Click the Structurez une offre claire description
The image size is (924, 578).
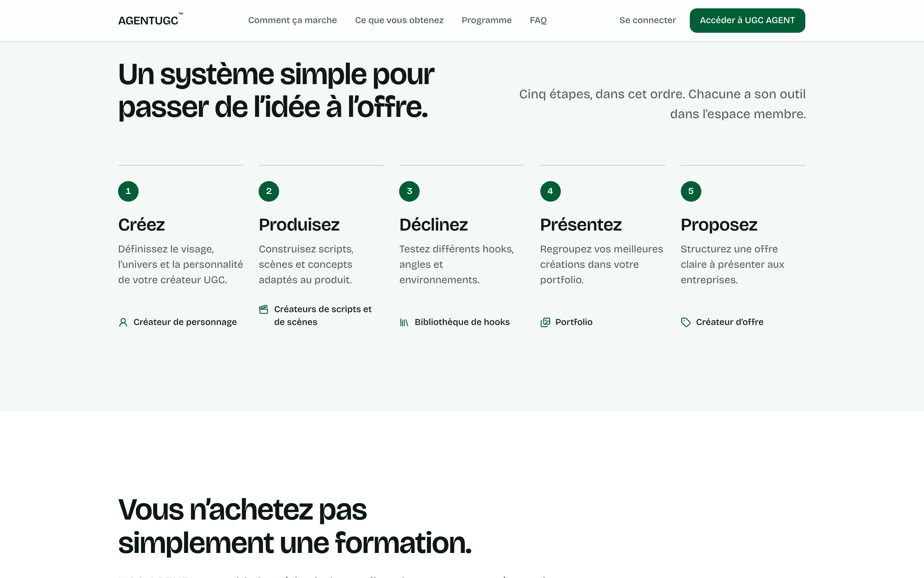pyautogui.click(x=732, y=265)
